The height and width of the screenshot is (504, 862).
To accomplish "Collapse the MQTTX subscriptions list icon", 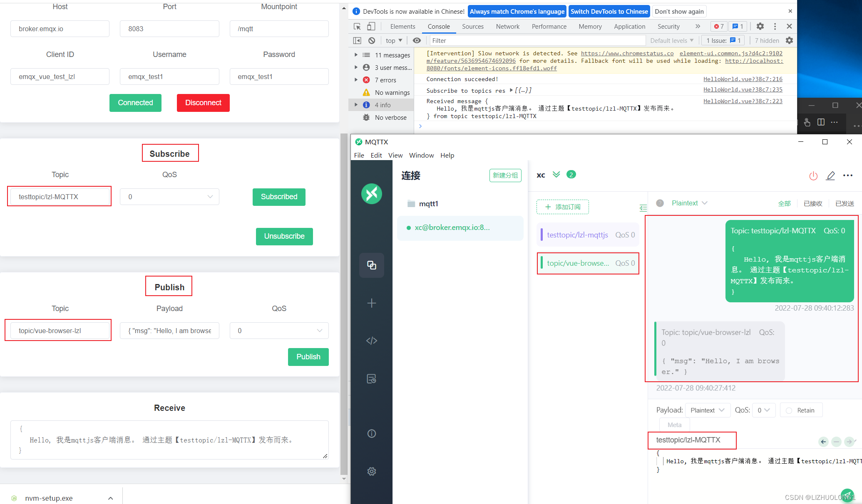I will pos(643,208).
